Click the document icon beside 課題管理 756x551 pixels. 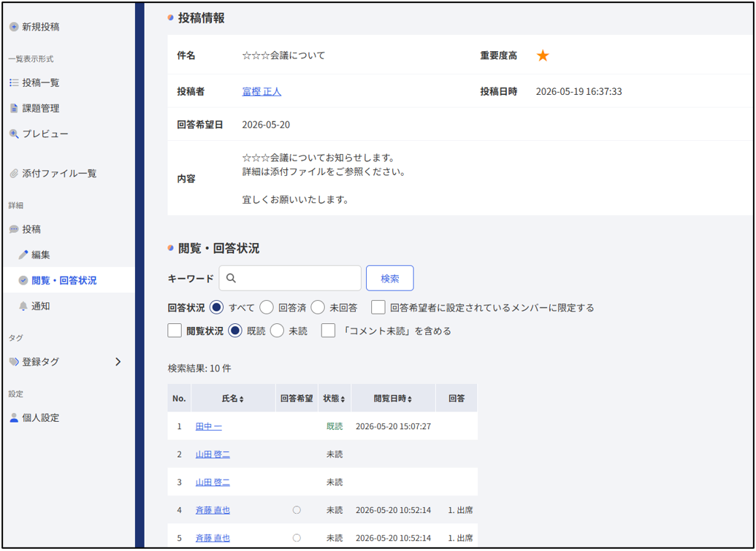coord(14,108)
